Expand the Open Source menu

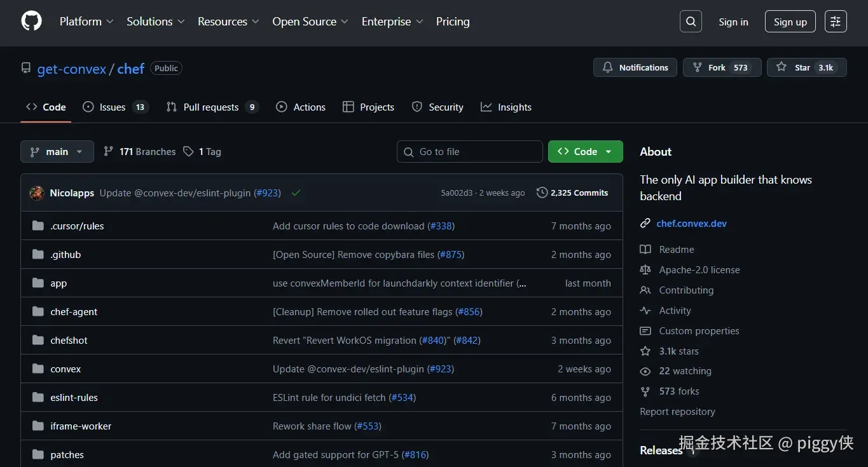tap(310, 21)
